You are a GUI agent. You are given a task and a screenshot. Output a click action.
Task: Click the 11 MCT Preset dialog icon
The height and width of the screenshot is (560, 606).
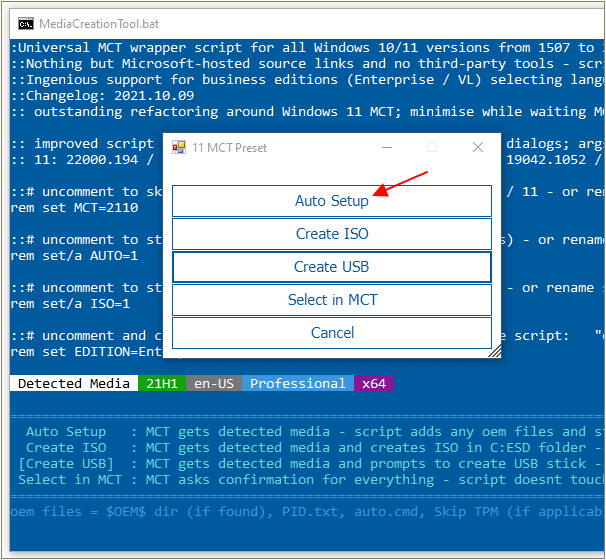point(179,147)
